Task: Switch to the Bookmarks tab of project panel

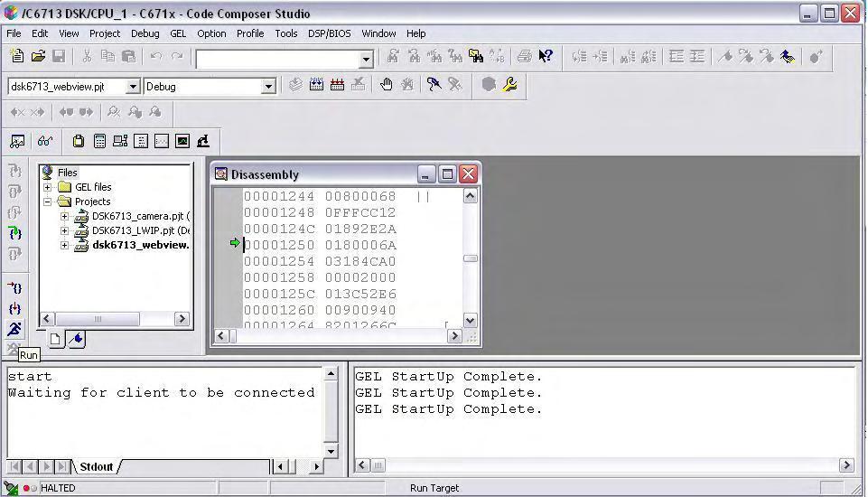Action: (x=77, y=339)
